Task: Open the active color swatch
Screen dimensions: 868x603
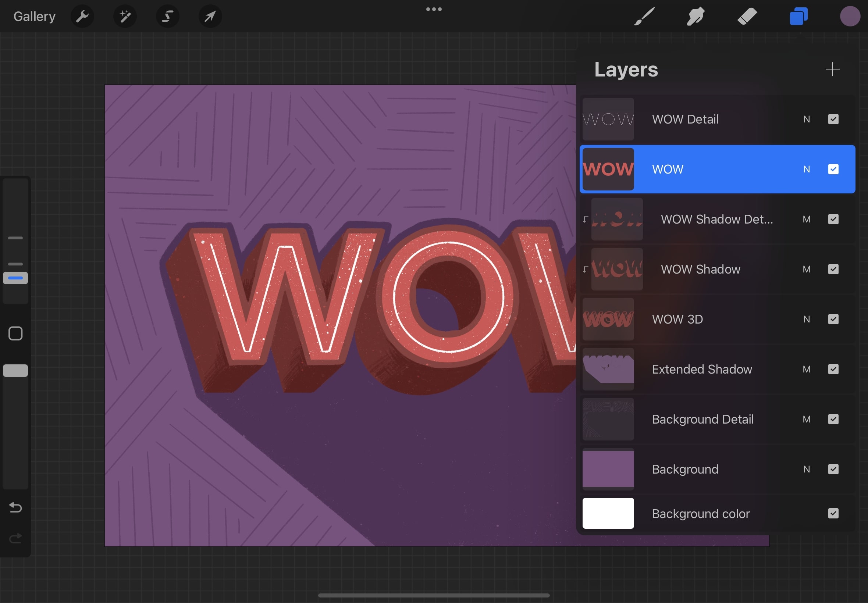Action: pos(850,16)
